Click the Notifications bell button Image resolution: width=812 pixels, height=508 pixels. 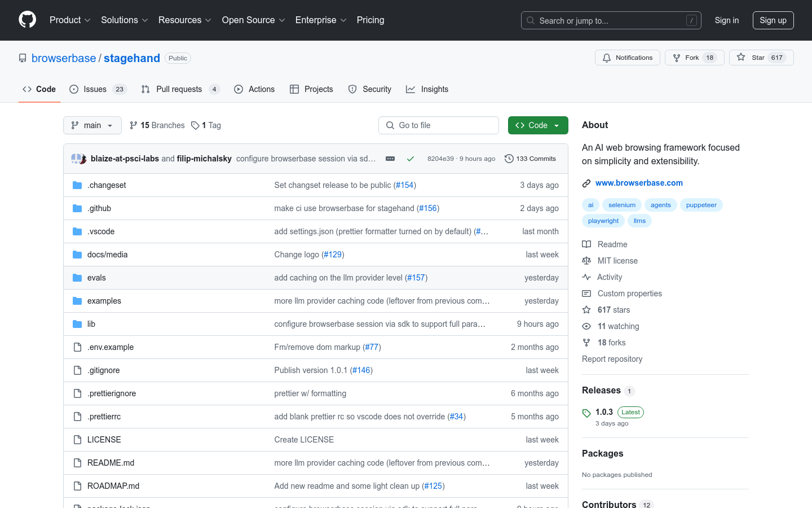point(627,58)
